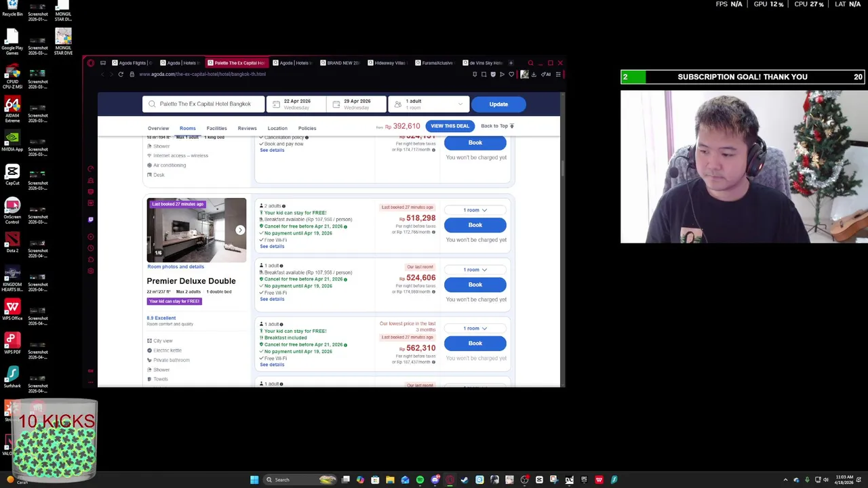Open File Explorer from the taskbar
This screenshot has height=488, width=868.
(x=390, y=480)
